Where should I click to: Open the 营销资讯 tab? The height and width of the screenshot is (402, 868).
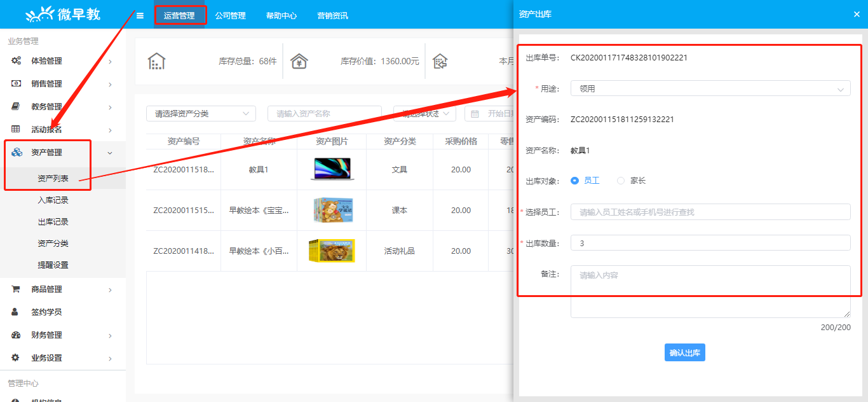(332, 15)
